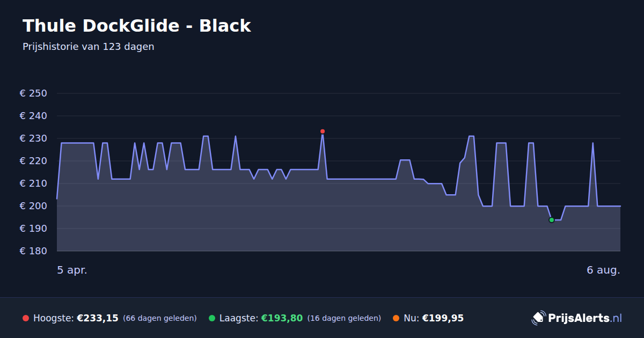Click the text 16 dagen geleden
This screenshot has height=338, width=644.
[x=344, y=318]
